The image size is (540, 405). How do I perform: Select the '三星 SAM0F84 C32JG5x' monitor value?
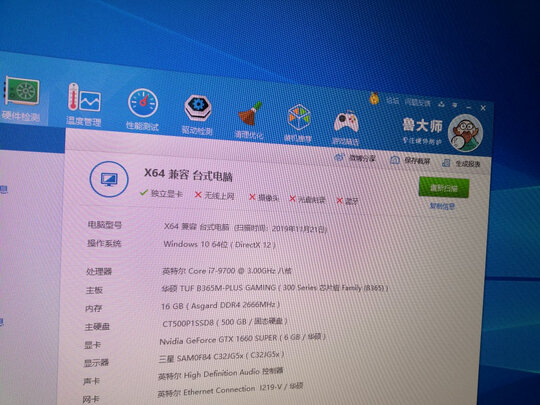pos(221,357)
